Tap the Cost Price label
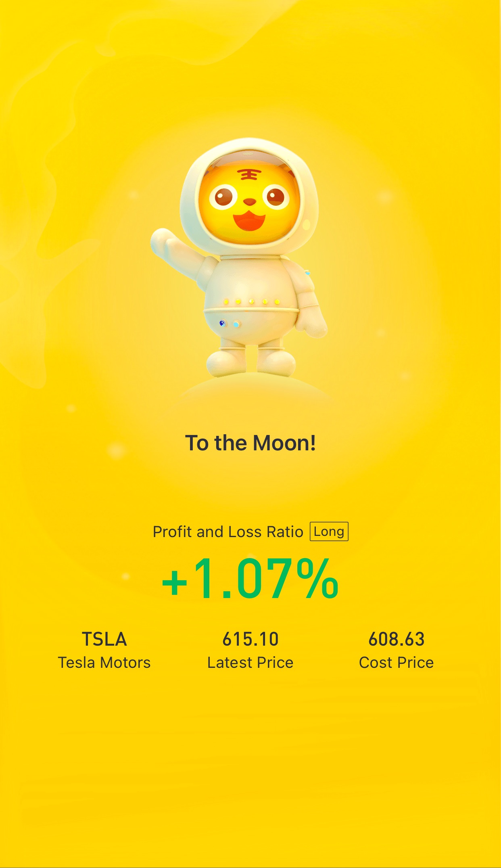The width and height of the screenshot is (501, 868). 397,663
